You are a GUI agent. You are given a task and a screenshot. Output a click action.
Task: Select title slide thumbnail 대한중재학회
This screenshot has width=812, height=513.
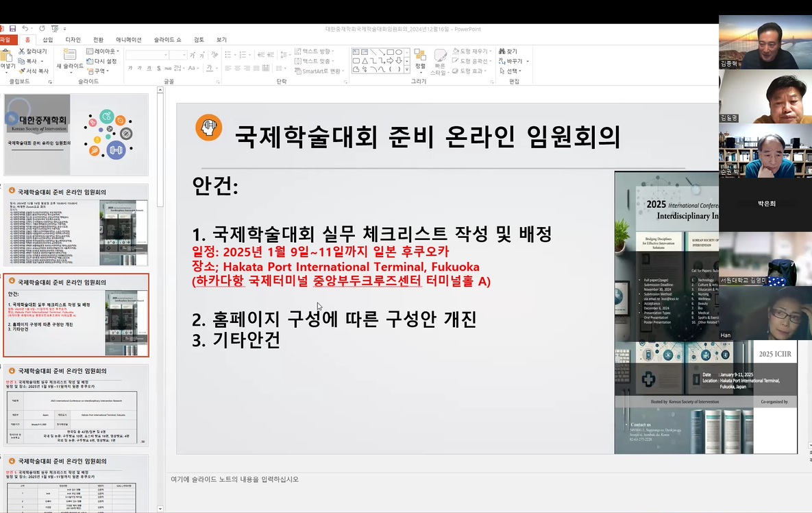[76, 134]
